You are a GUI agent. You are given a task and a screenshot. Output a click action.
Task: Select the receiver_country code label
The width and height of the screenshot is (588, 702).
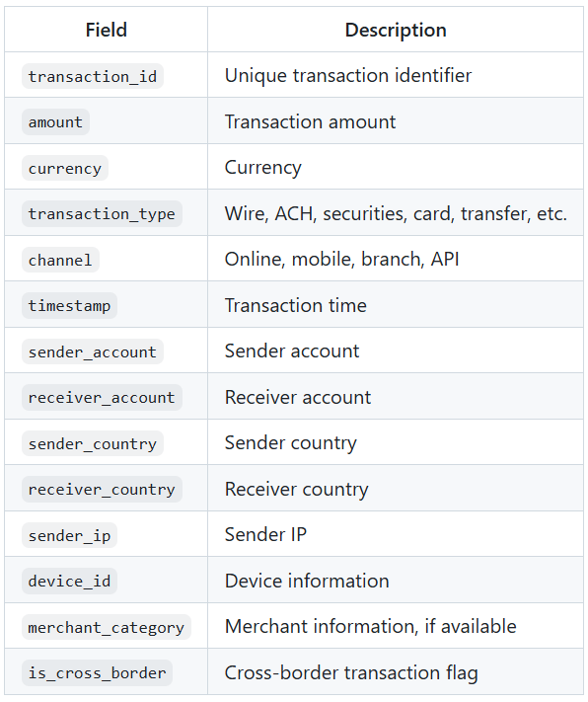(x=102, y=489)
